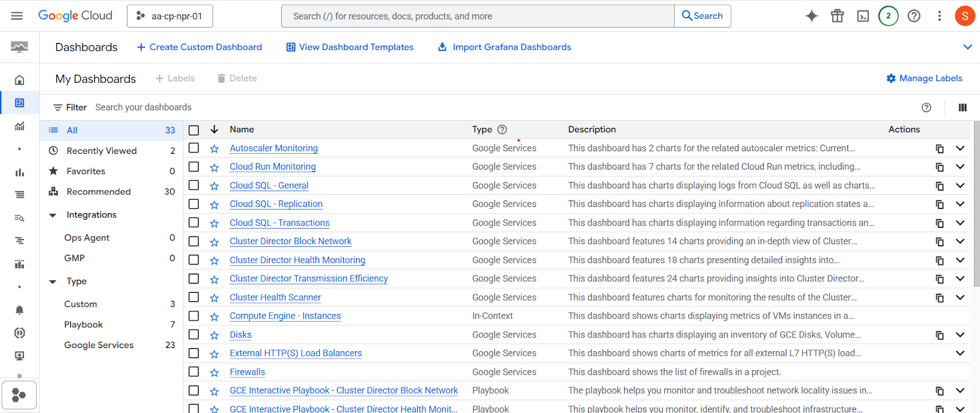Open Logs explorer search-list icon in sidebar
Screen dimensions: 980x413
tap(20, 218)
